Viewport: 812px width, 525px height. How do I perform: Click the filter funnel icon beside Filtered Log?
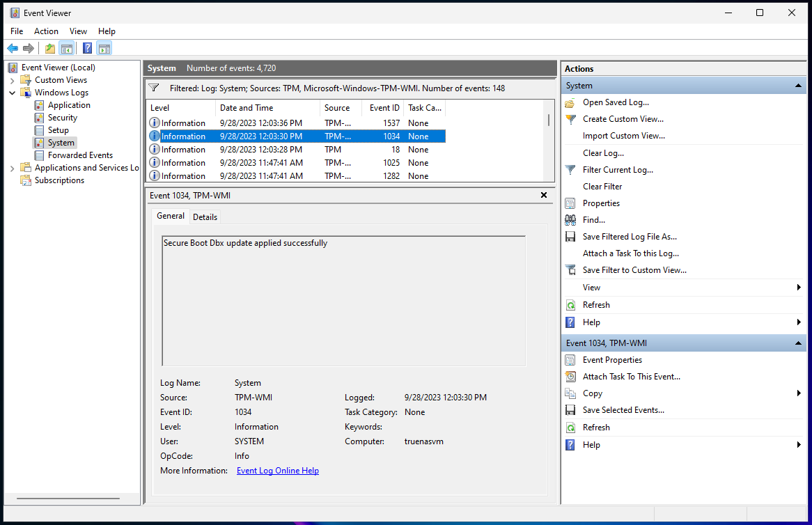pyautogui.click(x=154, y=88)
